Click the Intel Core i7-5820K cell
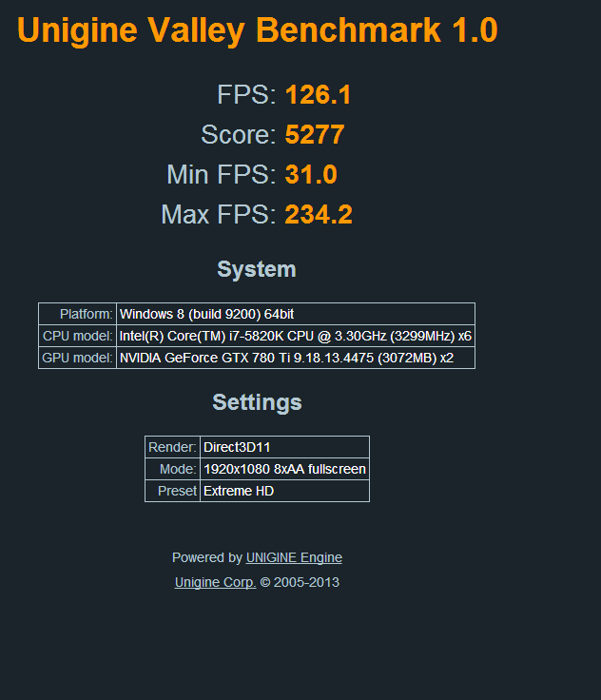This screenshot has width=601, height=700. tap(296, 336)
